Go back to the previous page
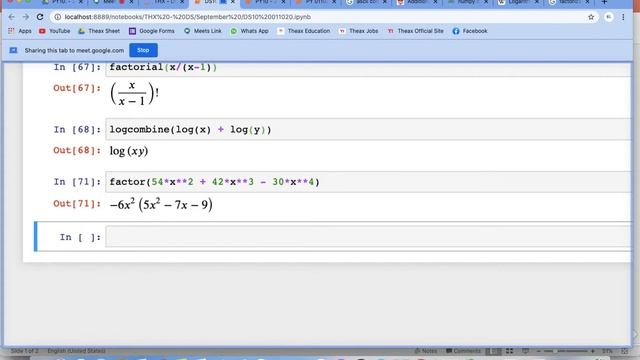Image resolution: width=640 pixels, height=360 pixels. 11,17
